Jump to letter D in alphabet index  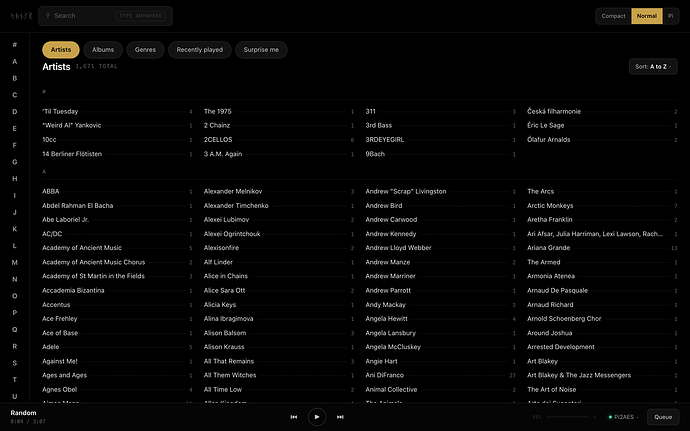coord(15,111)
